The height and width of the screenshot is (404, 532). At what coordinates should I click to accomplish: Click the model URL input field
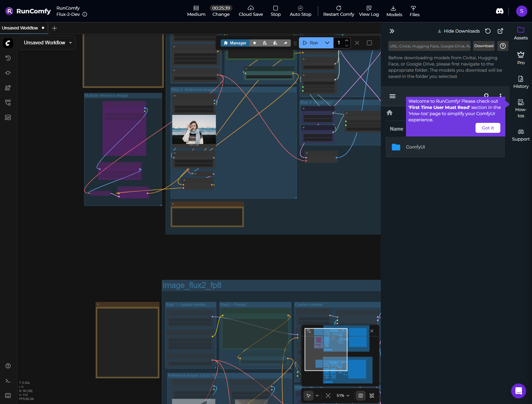click(x=429, y=46)
